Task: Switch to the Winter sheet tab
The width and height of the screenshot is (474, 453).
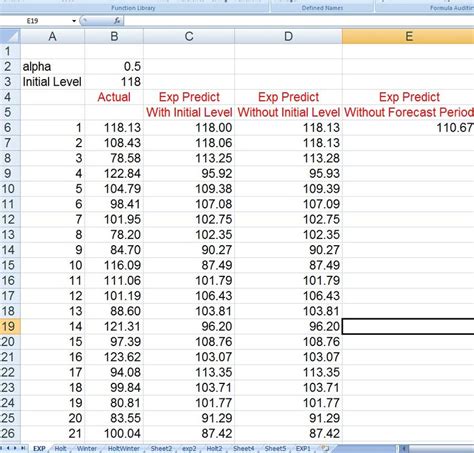Action: tap(87, 448)
